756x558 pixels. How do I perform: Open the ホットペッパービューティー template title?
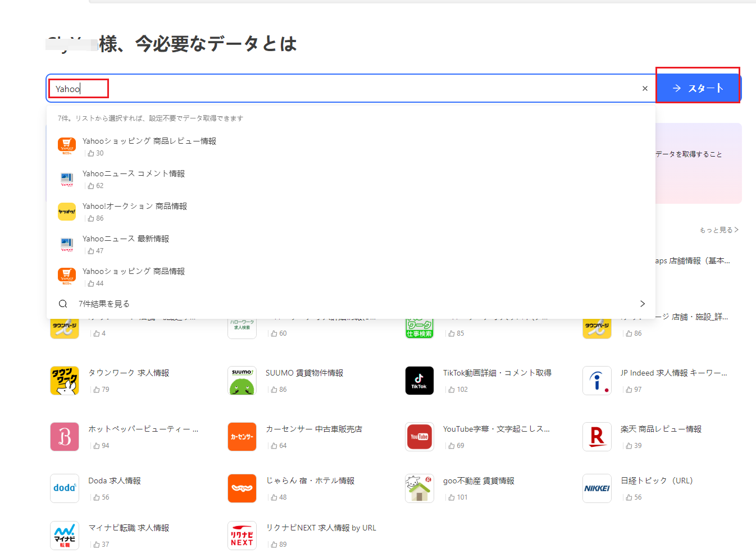(x=143, y=429)
